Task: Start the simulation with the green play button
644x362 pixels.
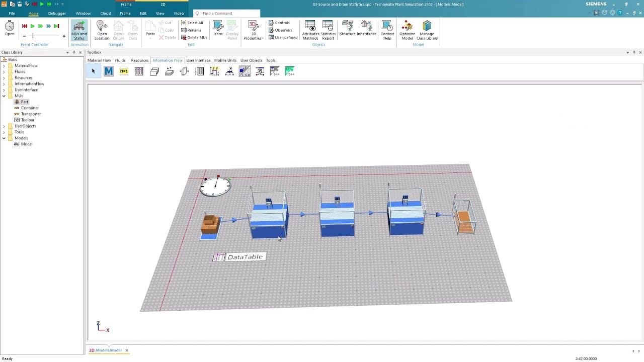Action: (32, 26)
